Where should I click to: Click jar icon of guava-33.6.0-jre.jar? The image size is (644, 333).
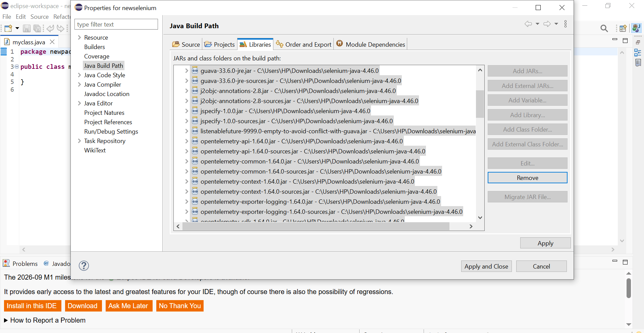[x=195, y=70]
